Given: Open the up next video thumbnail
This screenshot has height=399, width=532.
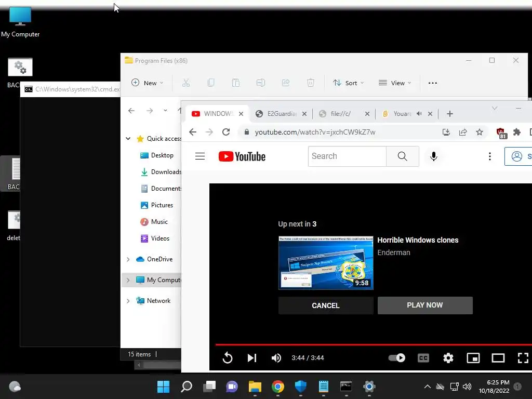Looking at the screenshot, I should (x=326, y=263).
